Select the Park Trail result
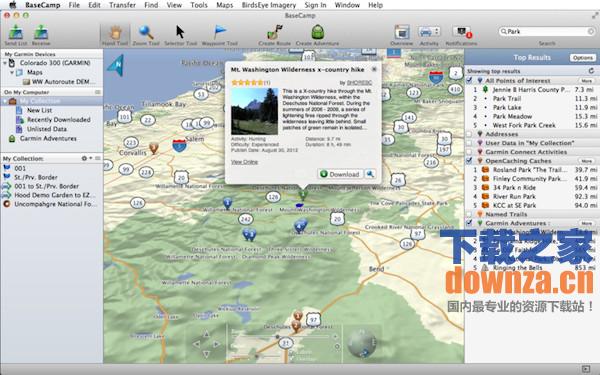This screenshot has width=600, height=375. tap(533, 98)
